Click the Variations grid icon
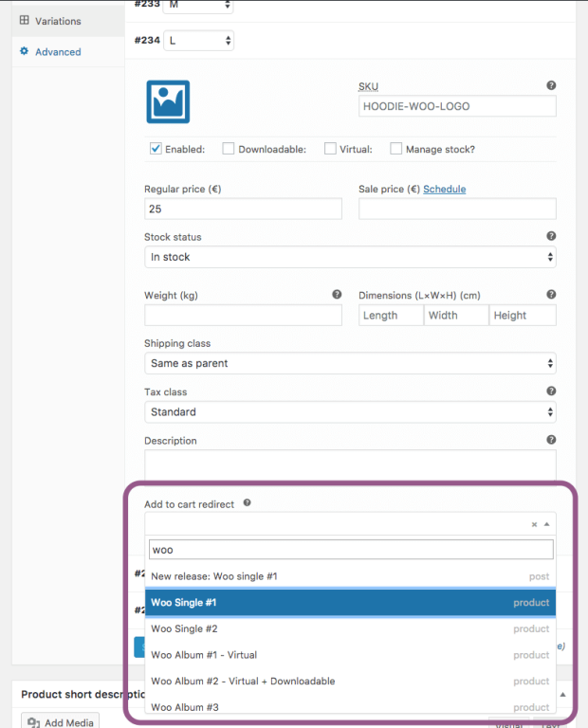This screenshot has height=728, width=588. coord(24,21)
